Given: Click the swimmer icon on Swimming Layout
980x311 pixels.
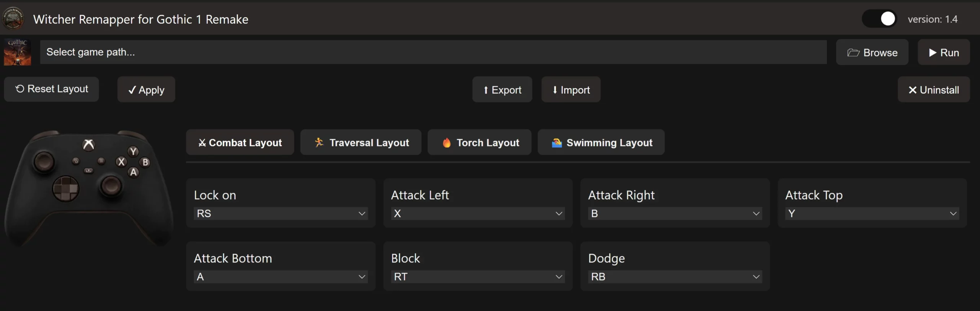Looking at the screenshot, I should pos(557,143).
